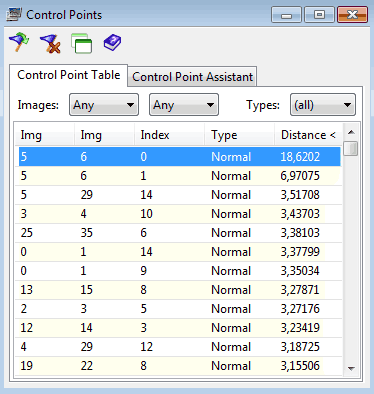The image size is (374, 394).
Task: Click Normal in the 19, 22 row
Action: 231,366
